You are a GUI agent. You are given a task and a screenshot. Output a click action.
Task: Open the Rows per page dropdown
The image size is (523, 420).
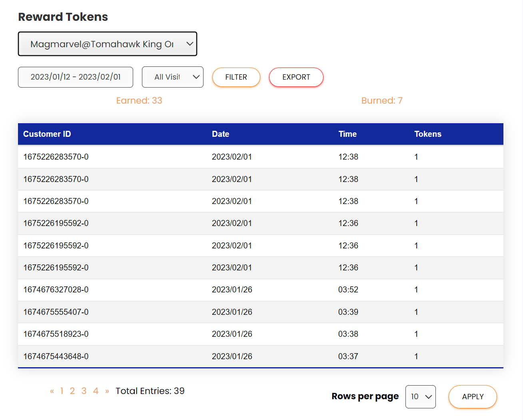420,396
